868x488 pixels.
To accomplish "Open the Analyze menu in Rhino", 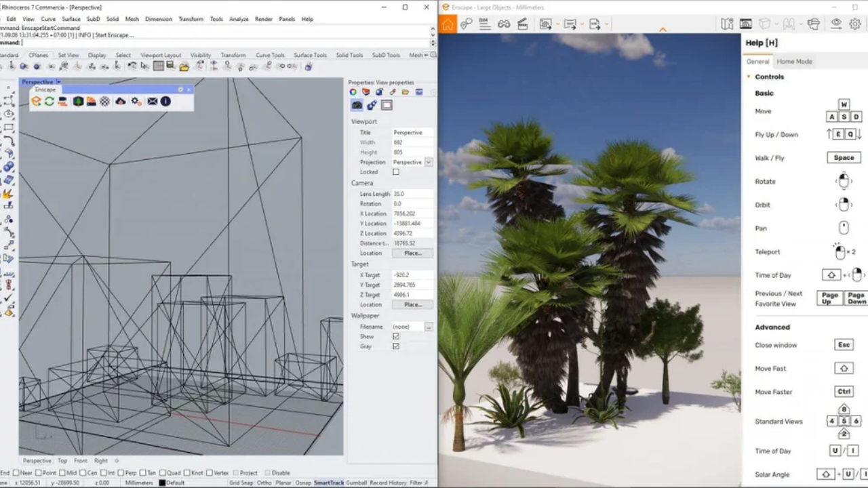I will coord(239,19).
